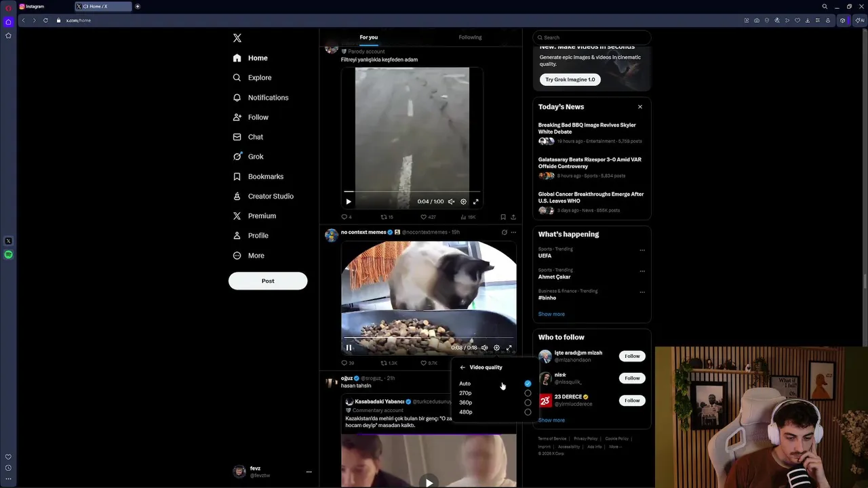
Task: Open Chat from the sidebar
Action: (x=248, y=137)
